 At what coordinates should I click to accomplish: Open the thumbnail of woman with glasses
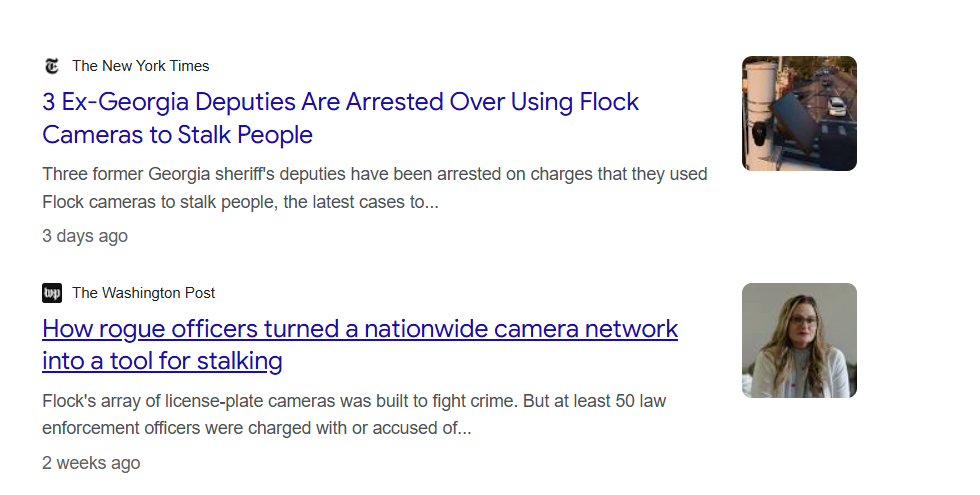(799, 340)
